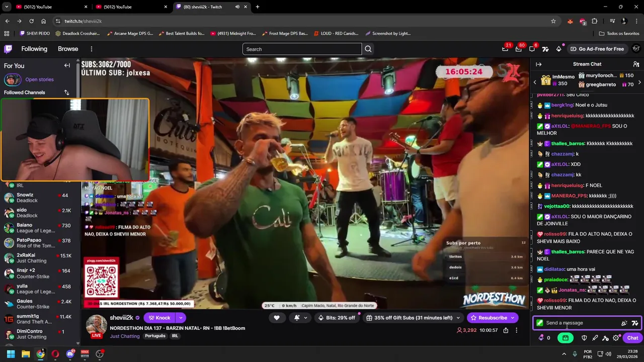Collapse the Stream Chat panel

coord(538,64)
